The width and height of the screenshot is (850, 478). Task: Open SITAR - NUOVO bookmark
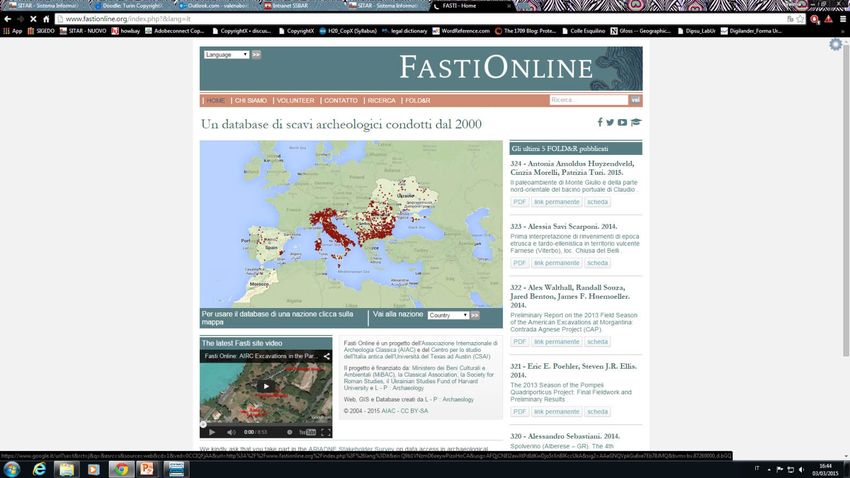tap(83, 31)
